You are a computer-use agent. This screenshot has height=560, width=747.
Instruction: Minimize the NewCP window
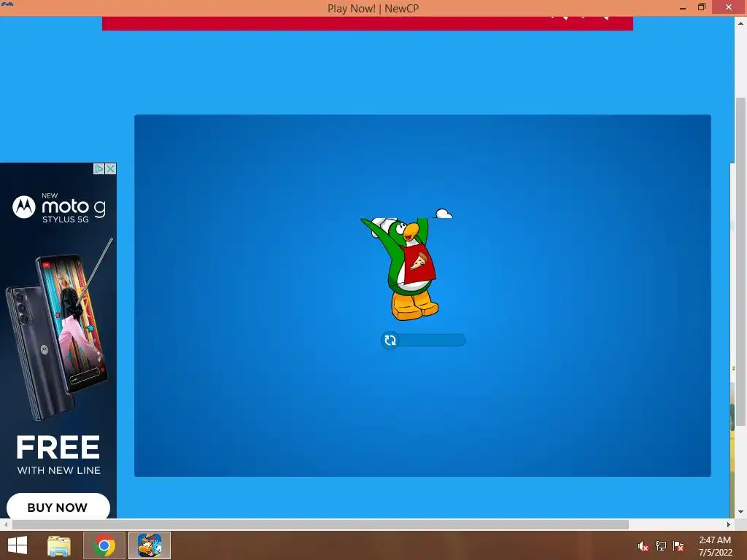point(683,7)
